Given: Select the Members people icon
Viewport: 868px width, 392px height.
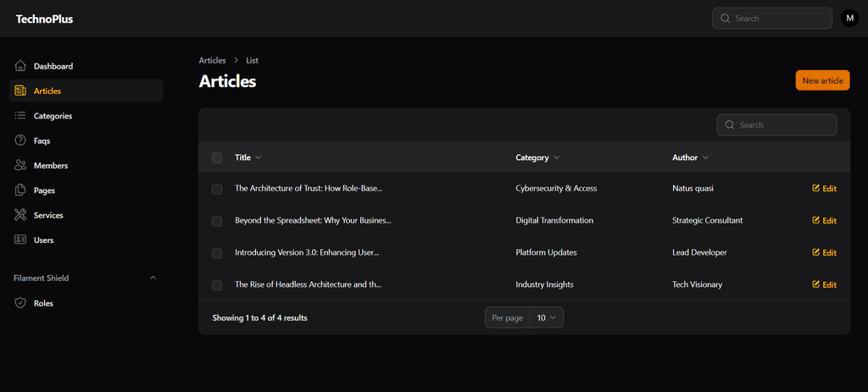Looking at the screenshot, I should (x=20, y=165).
